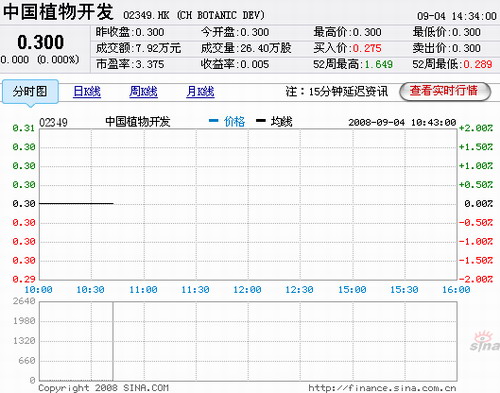Click the black price line on chart

click(x=76, y=203)
